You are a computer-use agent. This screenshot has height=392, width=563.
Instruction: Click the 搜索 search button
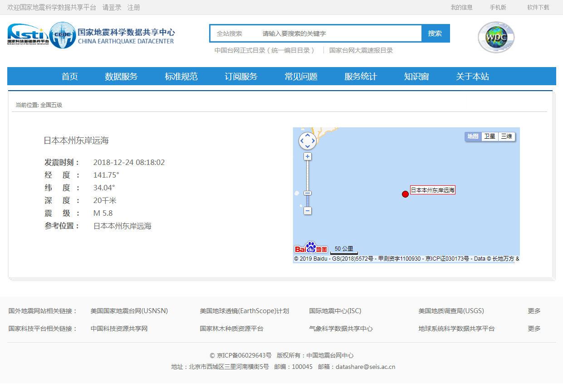tap(435, 33)
